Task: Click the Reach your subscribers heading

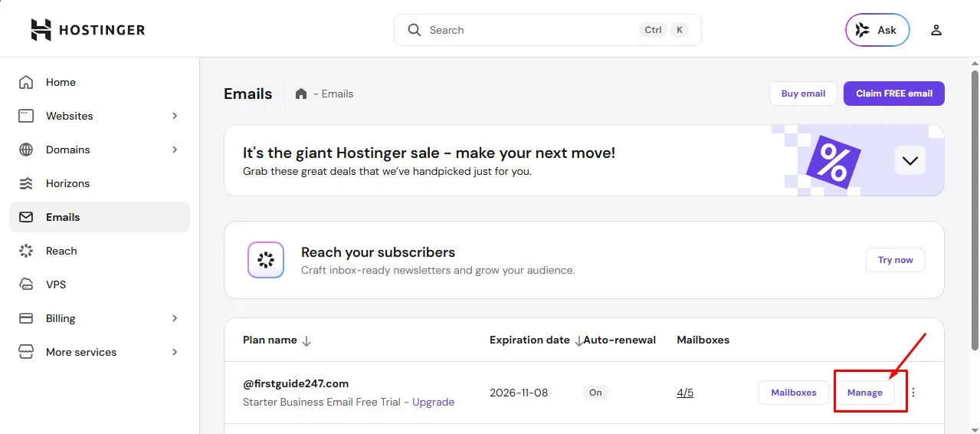Action: 379,252
